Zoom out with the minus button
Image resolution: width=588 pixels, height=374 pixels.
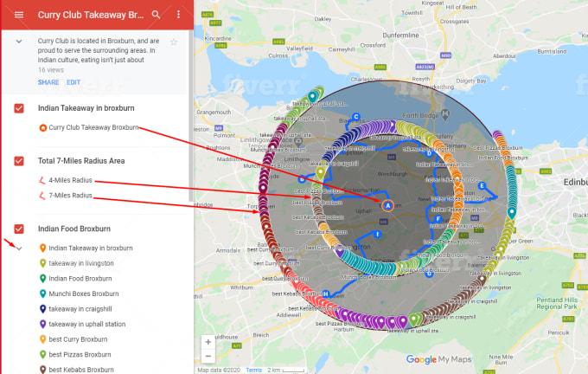pyautogui.click(x=208, y=356)
